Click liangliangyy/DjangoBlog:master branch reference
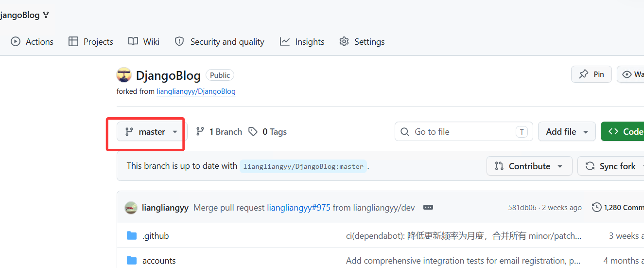 click(303, 166)
